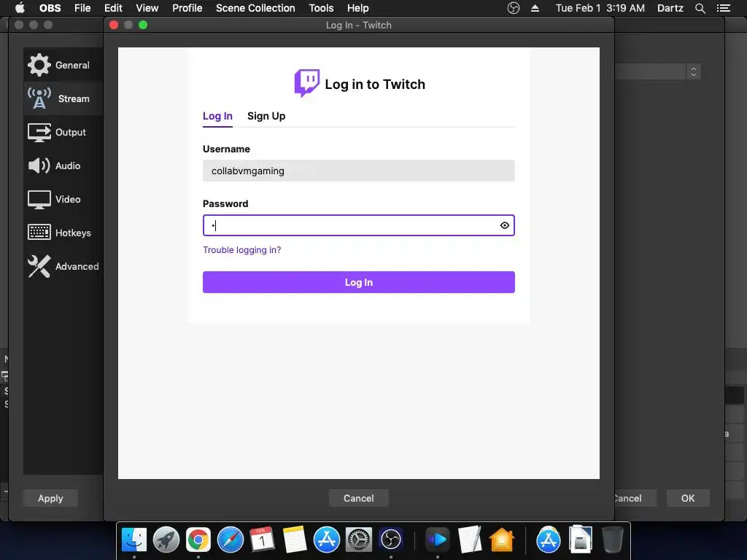This screenshot has width=747, height=560.
Task: Open Google Chrome from the Dock
Action: (198, 540)
